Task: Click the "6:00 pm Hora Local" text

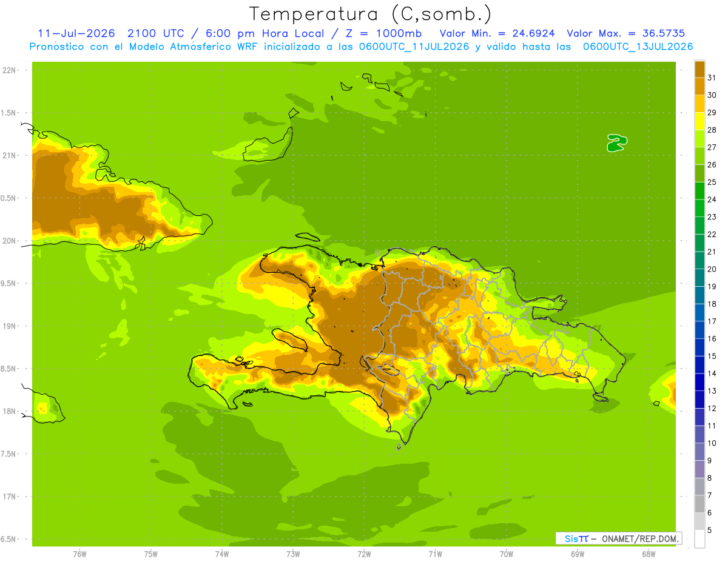Action: (265, 33)
